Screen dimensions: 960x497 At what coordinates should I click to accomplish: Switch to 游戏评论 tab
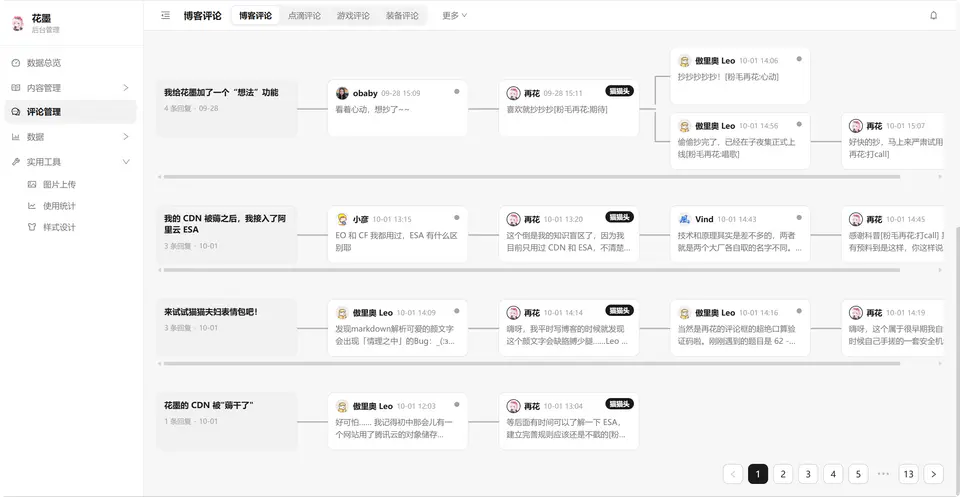pyautogui.click(x=353, y=16)
